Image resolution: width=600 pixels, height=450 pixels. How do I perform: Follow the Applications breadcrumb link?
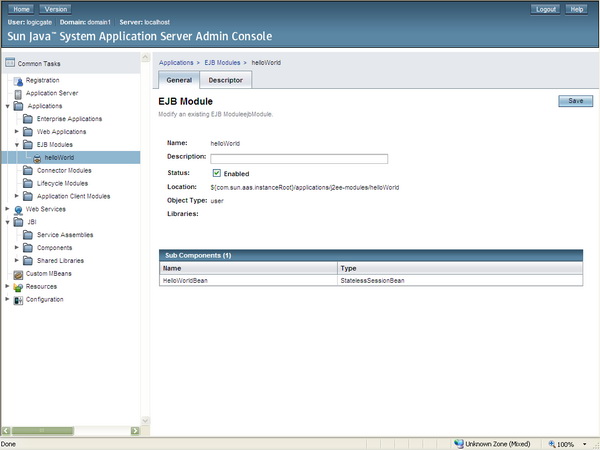[x=176, y=62]
